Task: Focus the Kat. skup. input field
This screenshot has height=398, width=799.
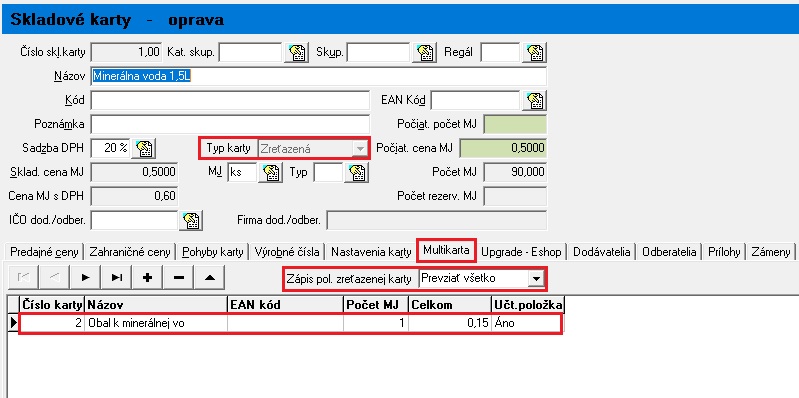Action: pyautogui.click(x=250, y=52)
